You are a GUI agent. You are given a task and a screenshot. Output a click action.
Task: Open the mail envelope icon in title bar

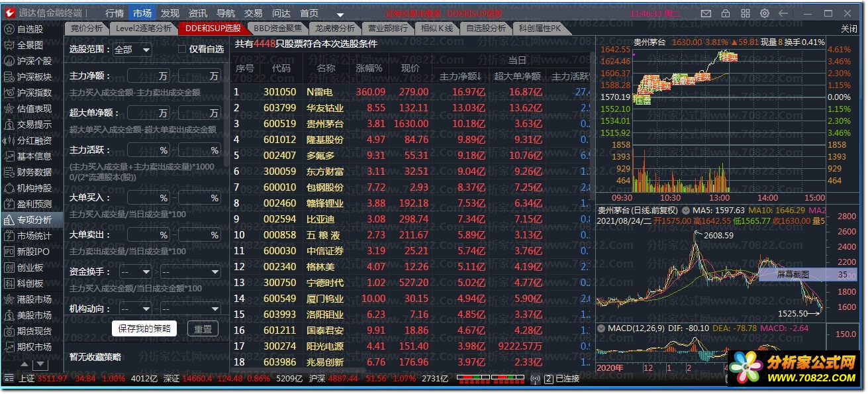[x=707, y=13]
